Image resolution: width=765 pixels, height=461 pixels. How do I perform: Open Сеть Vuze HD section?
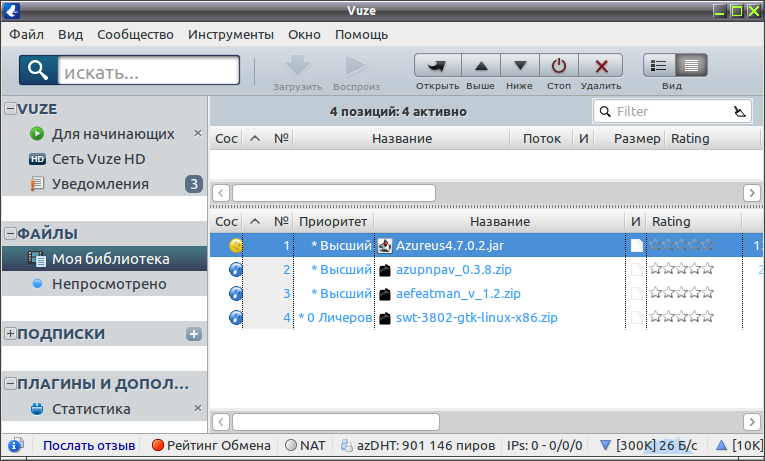point(99,159)
